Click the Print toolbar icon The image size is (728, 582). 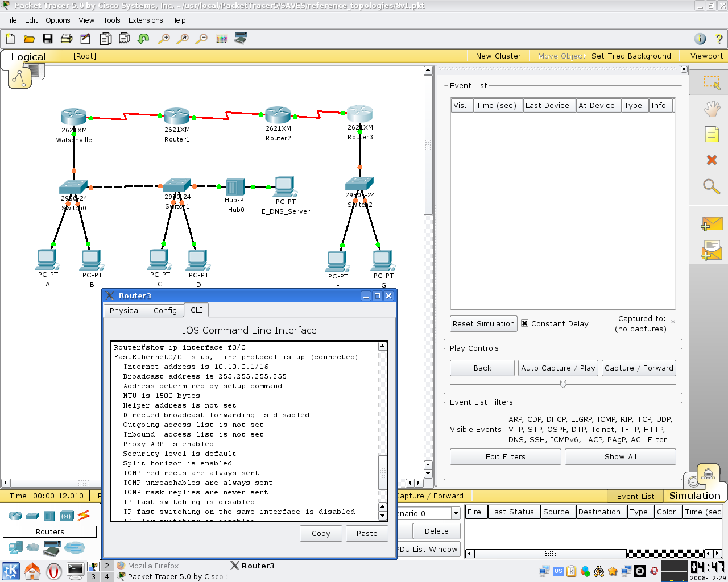tap(67, 39)
